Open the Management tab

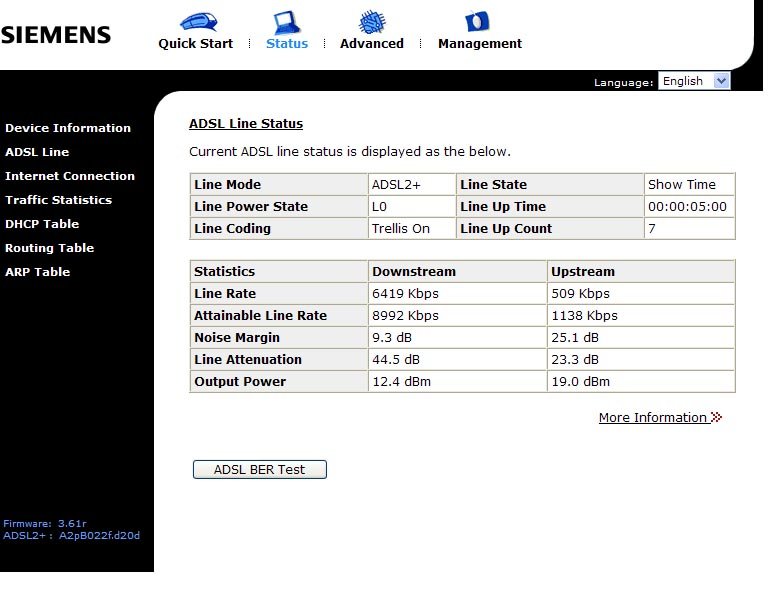tap(480, 44)
